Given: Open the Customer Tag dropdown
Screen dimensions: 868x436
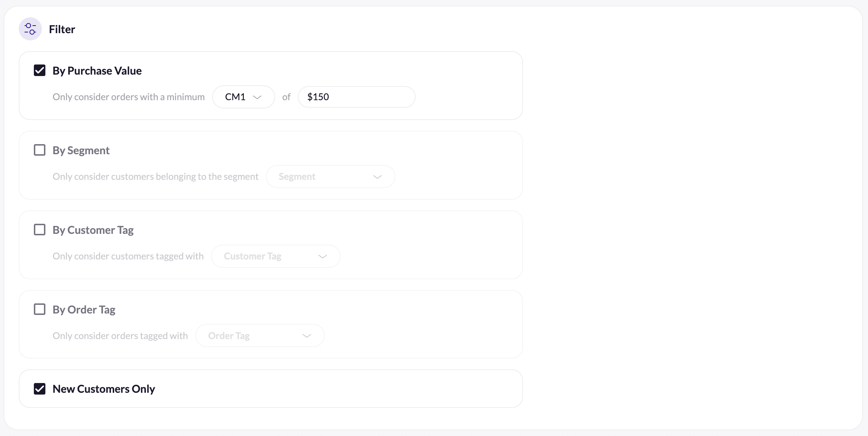Looking at the screenshot, I should click(x=275, y=256).
